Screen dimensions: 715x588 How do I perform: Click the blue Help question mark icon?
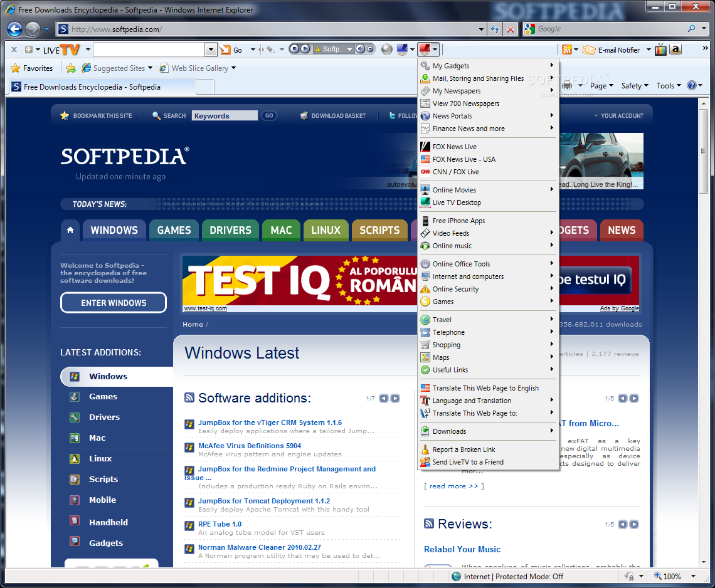tap(691, 86)
